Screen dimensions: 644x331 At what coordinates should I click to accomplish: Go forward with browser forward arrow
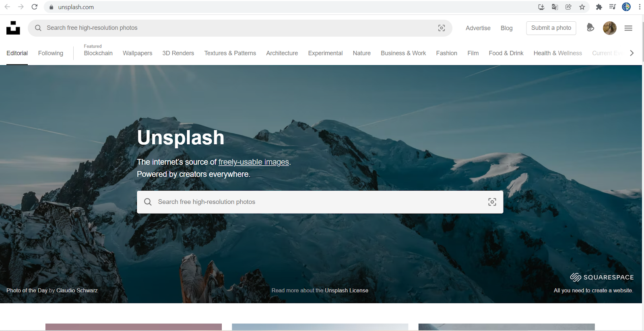tap(21, 7)
